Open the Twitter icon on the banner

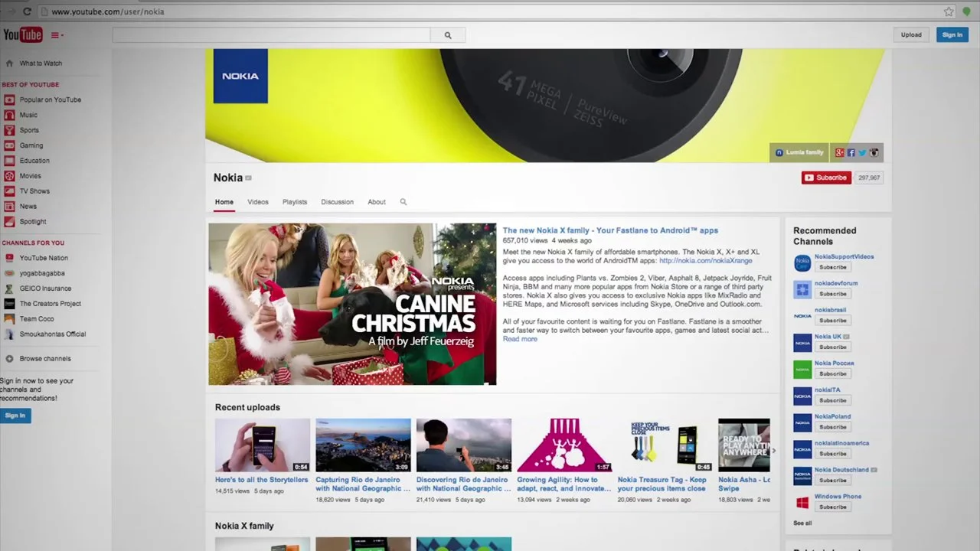862,153
